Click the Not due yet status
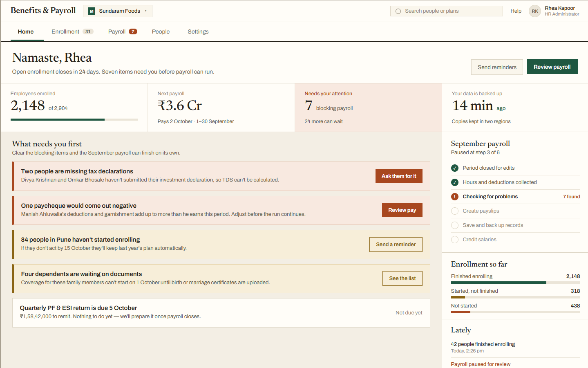Viewport: 588px width, 368px height. tap(409, 313)
